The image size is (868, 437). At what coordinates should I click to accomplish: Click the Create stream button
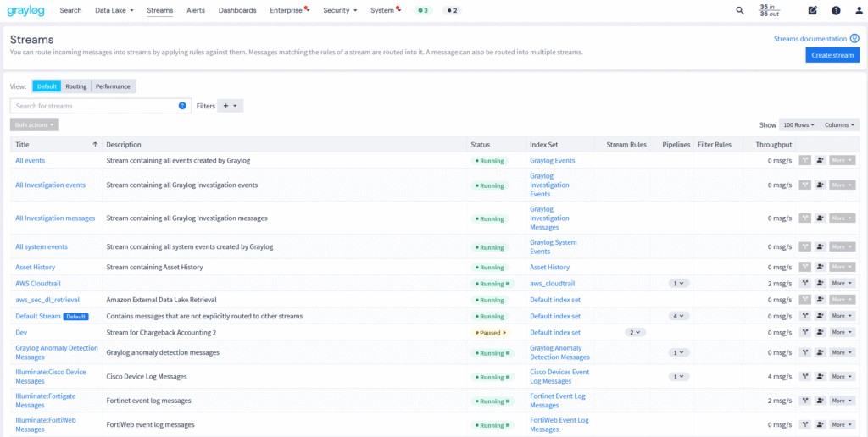point(832,55)
